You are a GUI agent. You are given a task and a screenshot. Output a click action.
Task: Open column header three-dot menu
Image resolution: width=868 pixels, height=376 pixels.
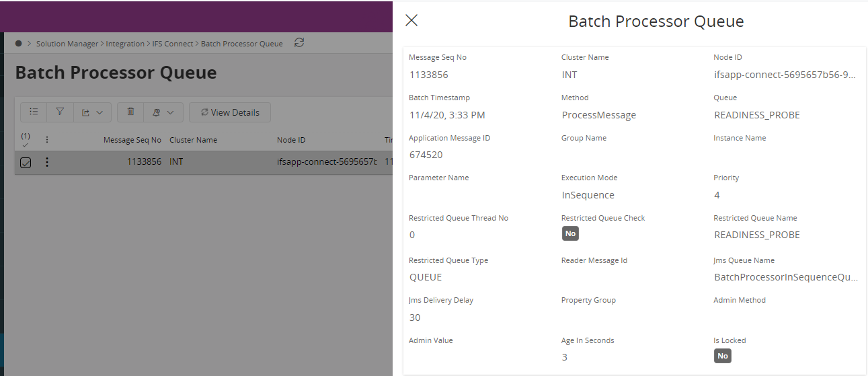click(46, 140)
